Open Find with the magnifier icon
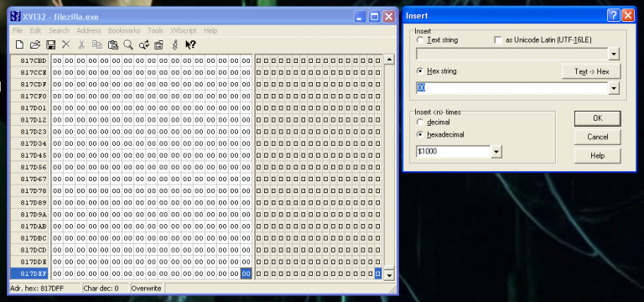Viewport: 644px width, 302px height. pyautogui.click(x=128, y=44)
